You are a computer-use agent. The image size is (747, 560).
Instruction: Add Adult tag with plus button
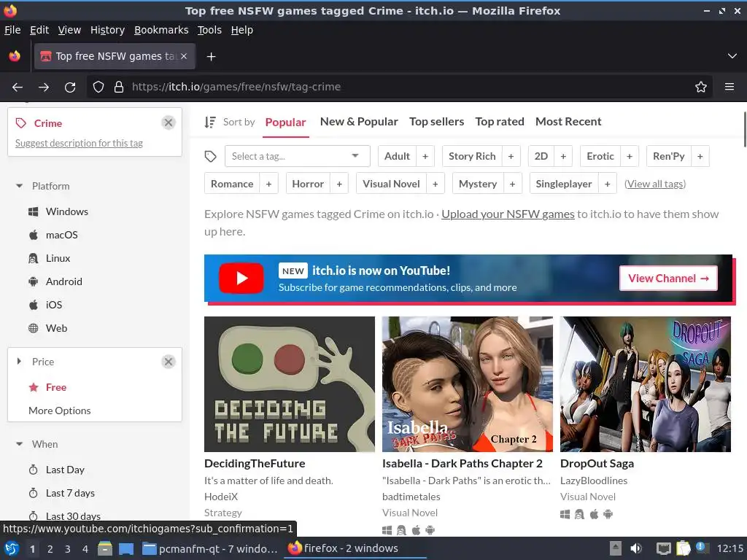[425, 156]
